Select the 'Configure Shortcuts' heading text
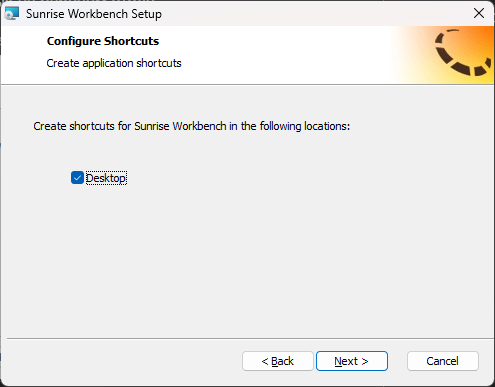This screenshot has height=387, width=495. [103, 41]
